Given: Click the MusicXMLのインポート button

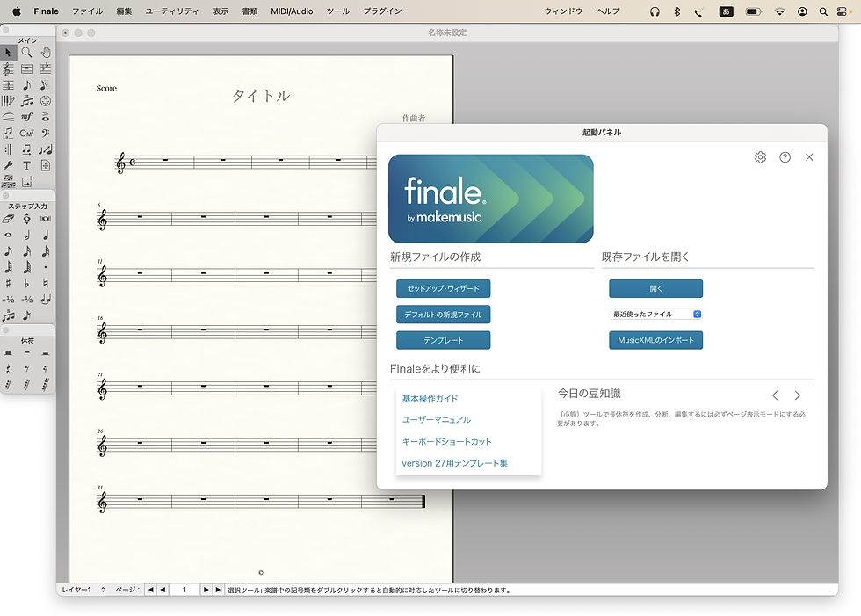Looking at the screenshot, I should click(655, 340).
